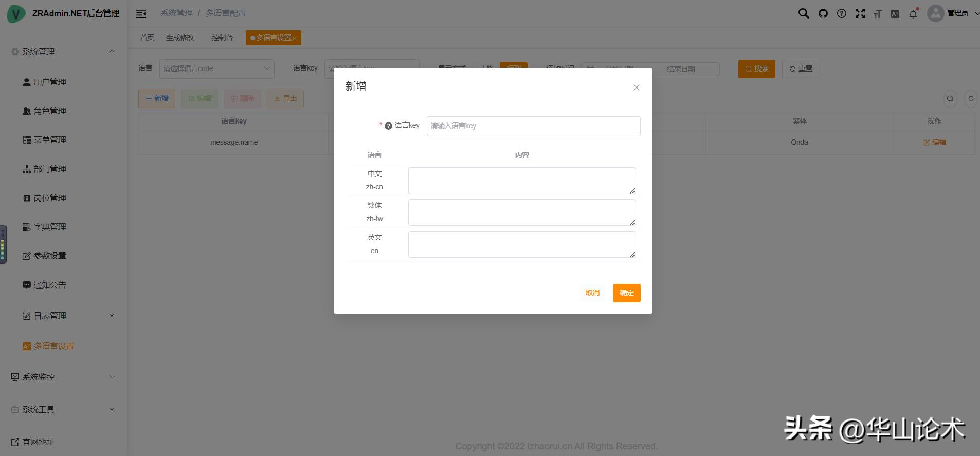Click the green 编辑 toolbar button
Image resolution: width=980 pixels, height=456 pixels.
tap(199, 98)
